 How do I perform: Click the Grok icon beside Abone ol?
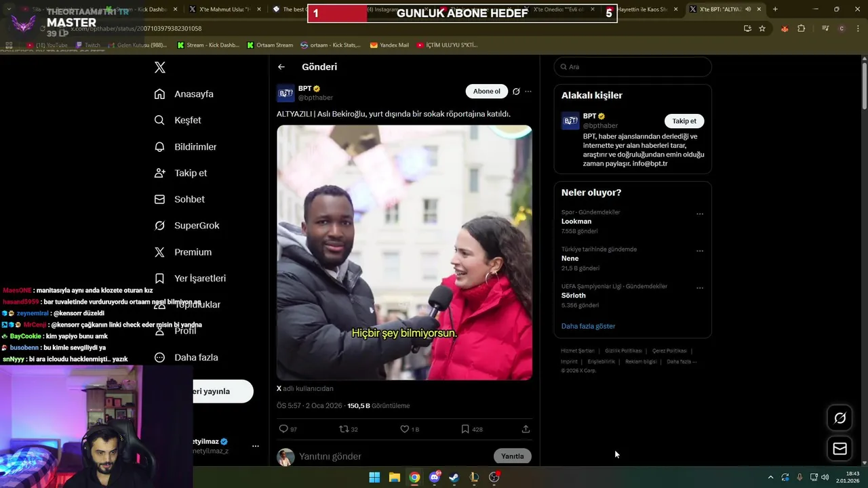point(516,91)
